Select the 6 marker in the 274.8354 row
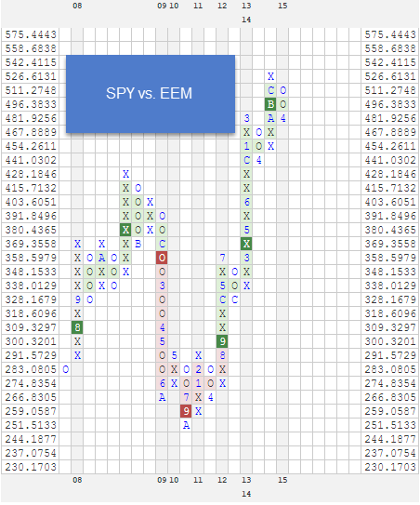This screenshot has height=505, width=420. [x=163, y=383]
